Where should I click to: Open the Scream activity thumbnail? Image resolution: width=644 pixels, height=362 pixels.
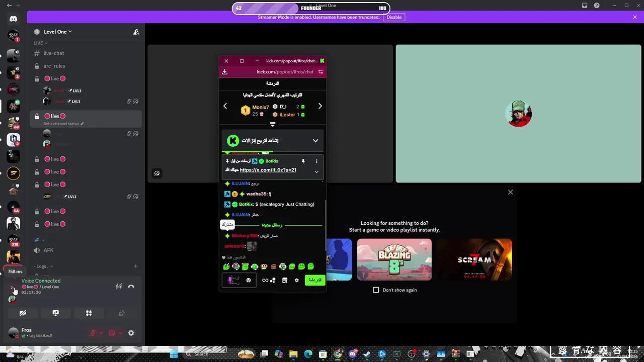(x=474, y=259)
